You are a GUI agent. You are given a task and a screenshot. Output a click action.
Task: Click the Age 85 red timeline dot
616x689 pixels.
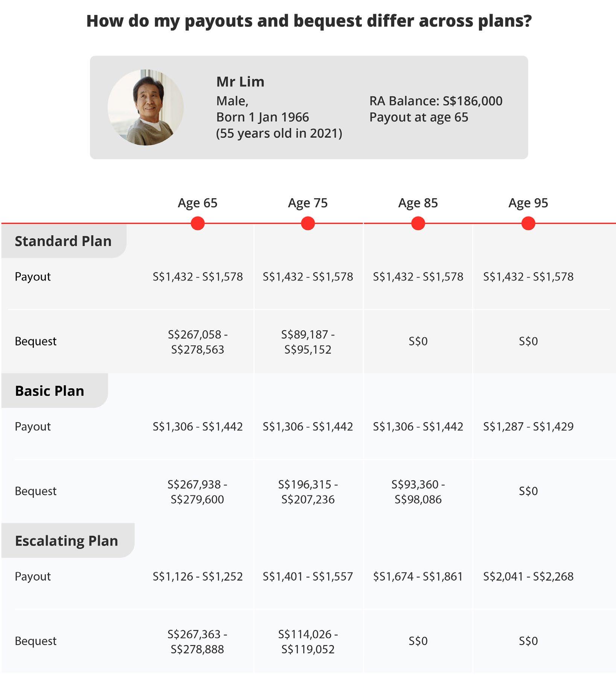tap(418, 223)
